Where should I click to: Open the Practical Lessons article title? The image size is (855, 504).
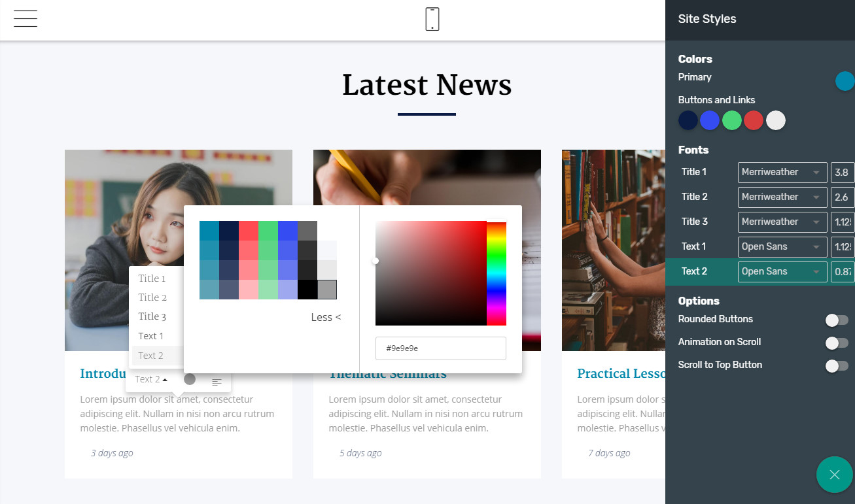pyautogui.click(x=620, y=373)
